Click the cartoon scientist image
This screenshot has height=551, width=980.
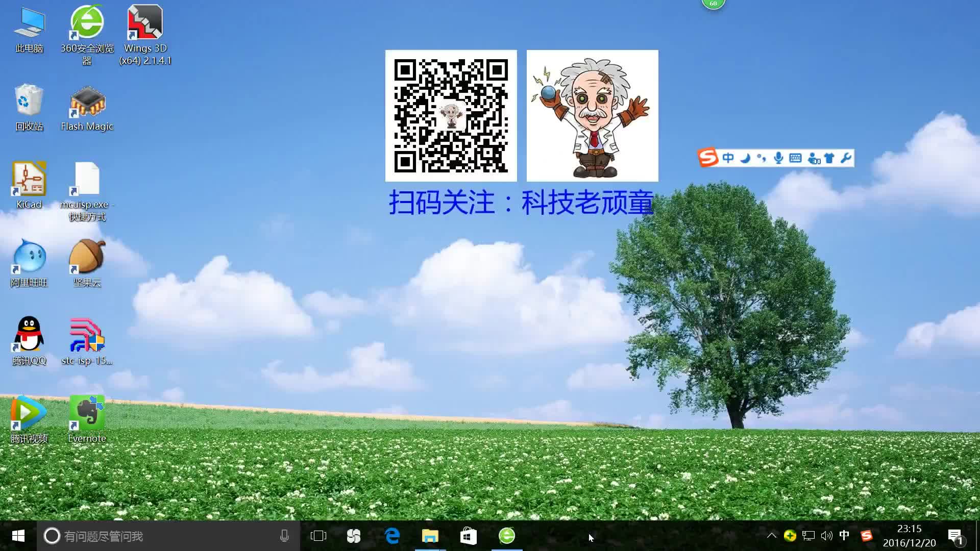(x=593, y=116)
